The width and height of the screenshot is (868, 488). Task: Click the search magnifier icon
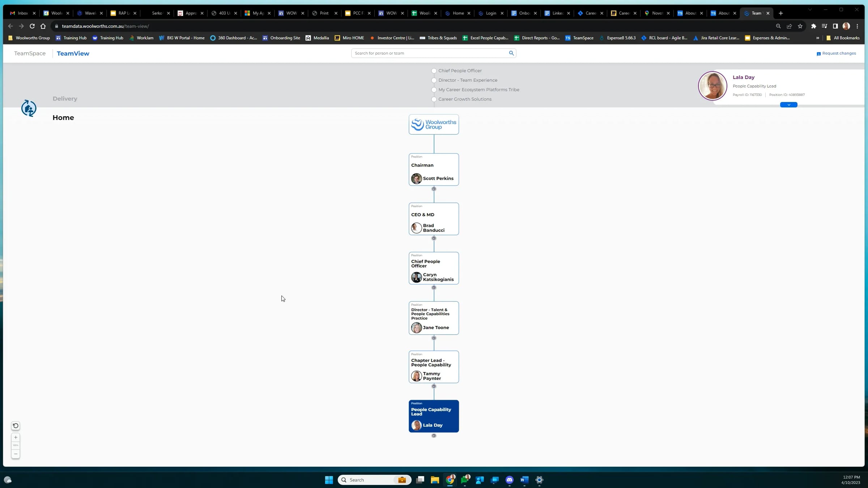click(511, 53)
